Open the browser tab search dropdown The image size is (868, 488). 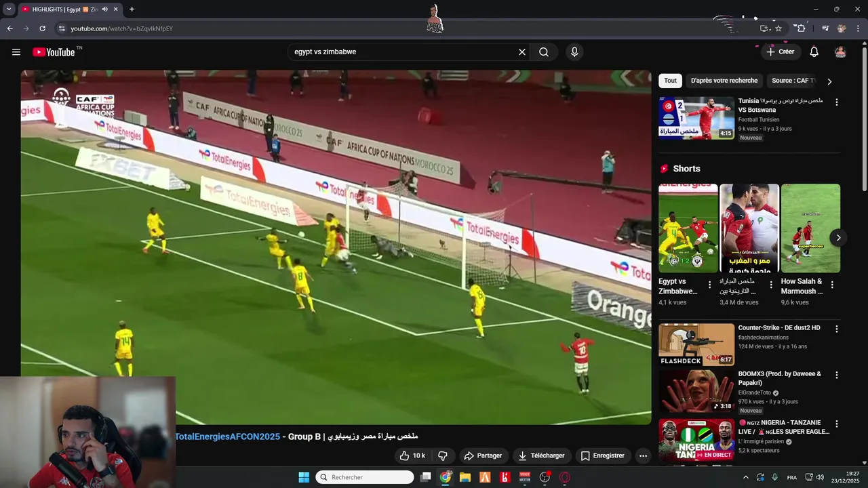point(9,9)
